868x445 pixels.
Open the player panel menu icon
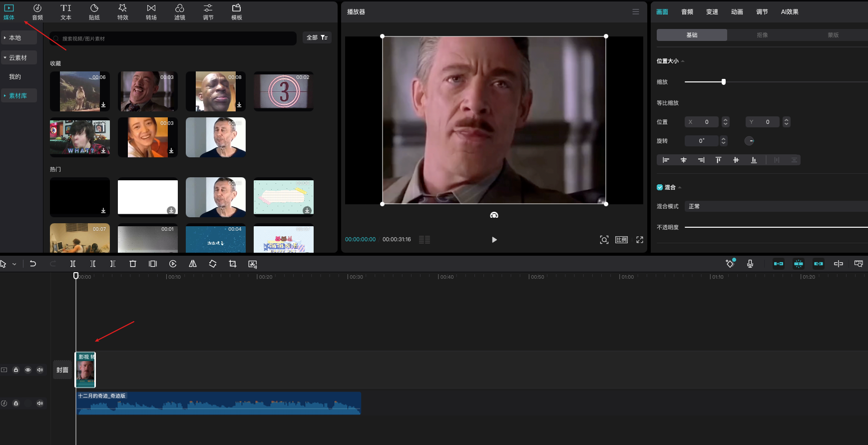[x=636, y=11]
